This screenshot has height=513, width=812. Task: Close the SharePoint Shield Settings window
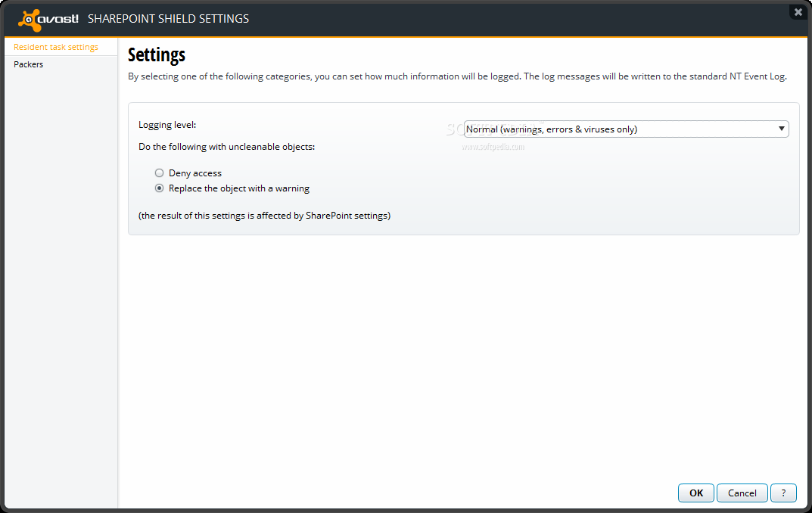tap(798, 12)
